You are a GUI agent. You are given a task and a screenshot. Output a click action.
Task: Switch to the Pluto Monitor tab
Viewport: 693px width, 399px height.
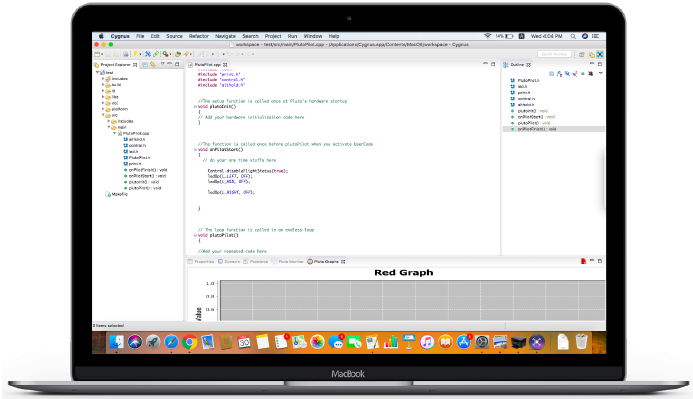288,262
